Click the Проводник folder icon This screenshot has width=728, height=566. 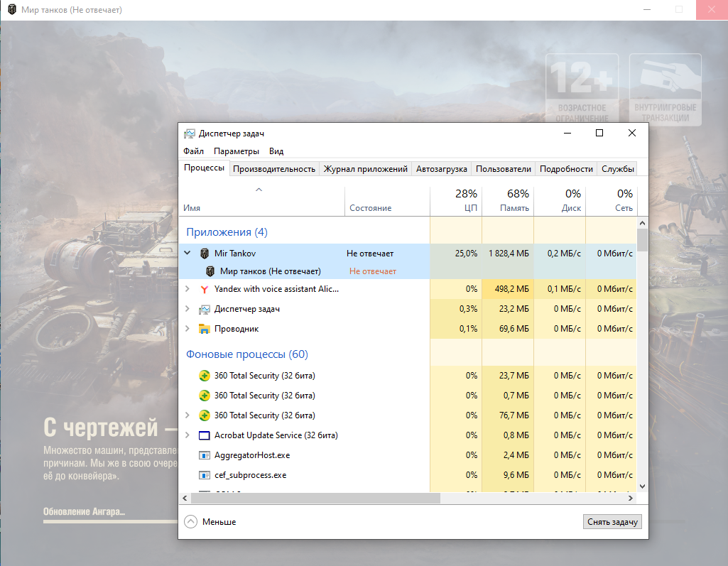tap(205, 329)
